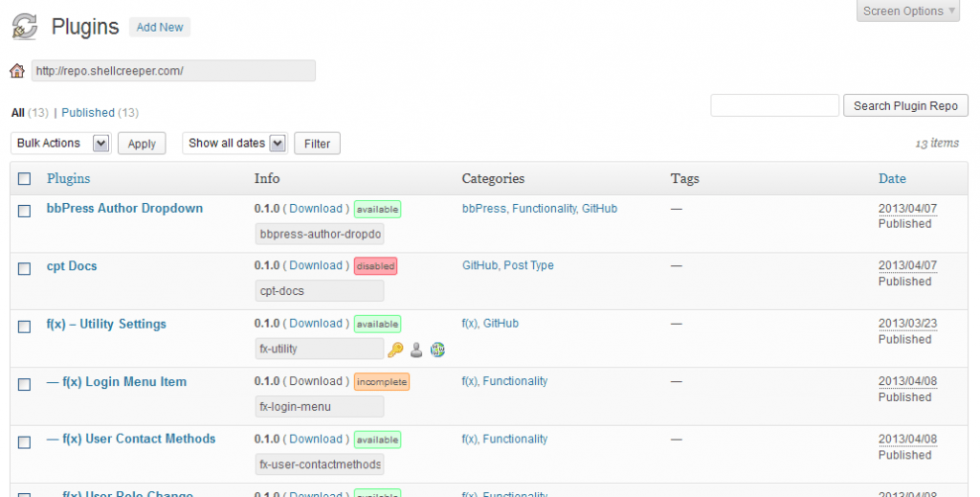Click the WordPress globe icon in fx-utility row
The height and width of the screenshot is (497, 980).
[437, 350]
